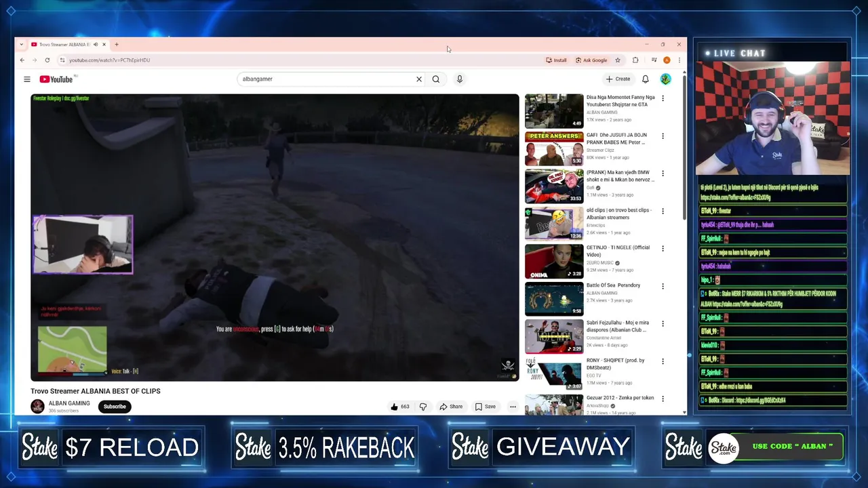
Task: Click the Create button
Action: [x=618, y=79]
